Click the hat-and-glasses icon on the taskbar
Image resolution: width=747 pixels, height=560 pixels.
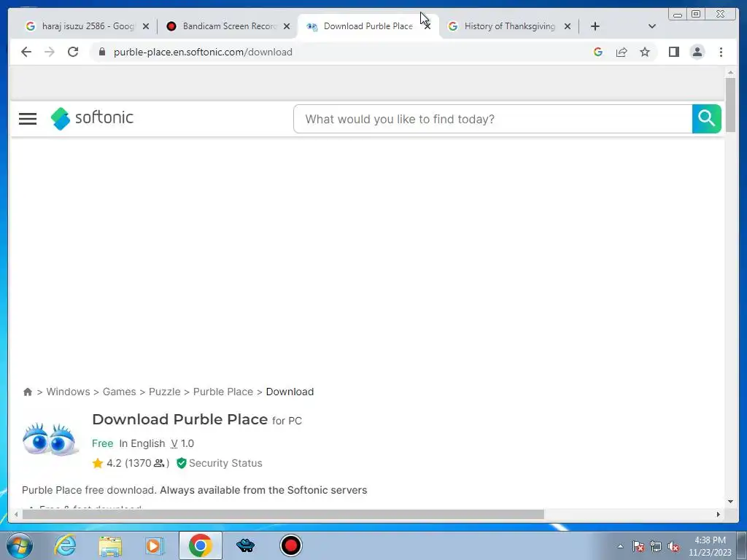click(245, 545)
